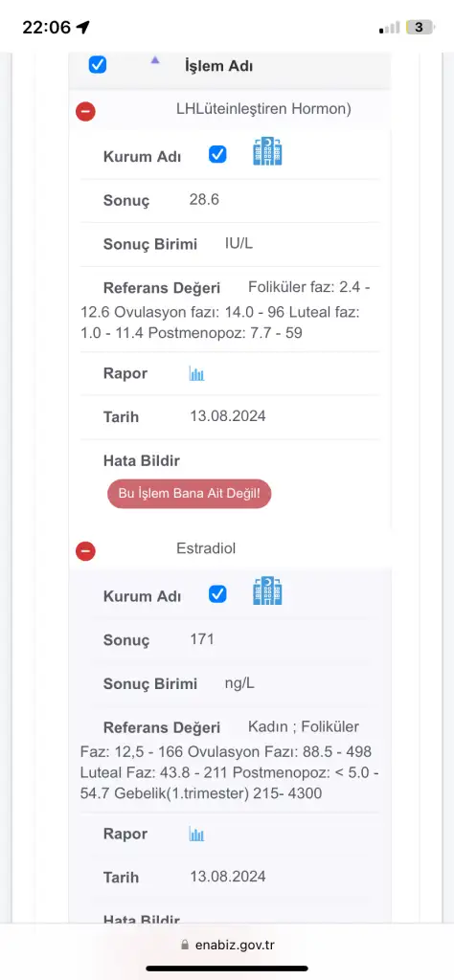Tap the lock icon next to URL
This screenshot has width=454, height=980.
click(x=184, y=945)
